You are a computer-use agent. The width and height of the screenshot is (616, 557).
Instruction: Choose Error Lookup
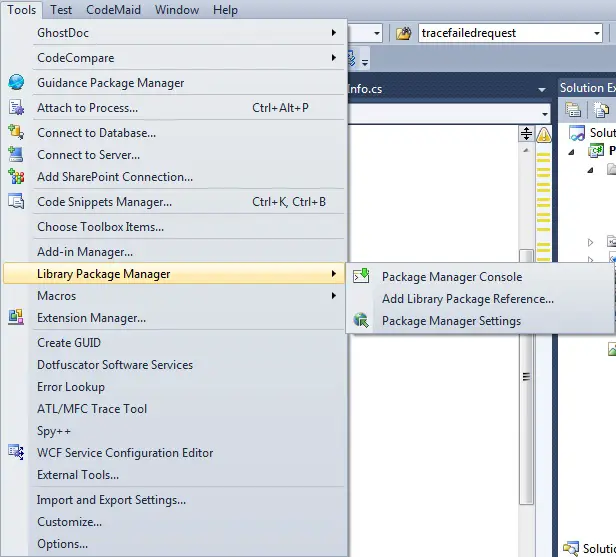pos(175,387)
